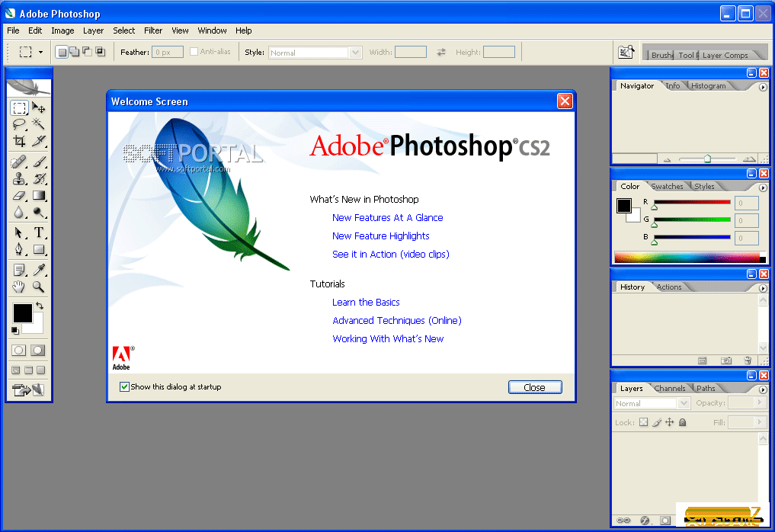Viewport: 775px width, 532px height.
Task: Select the Slice tool
Action: point(39,141)
